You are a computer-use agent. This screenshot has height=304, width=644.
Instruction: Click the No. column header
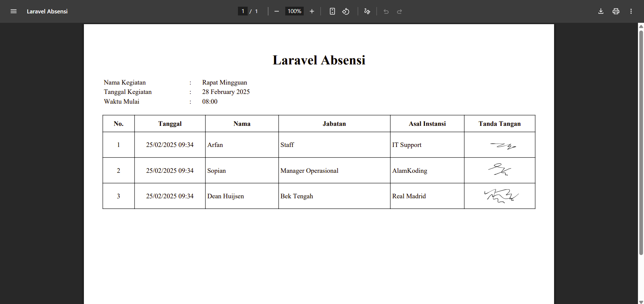pyautogui.click(x=118, y=124)
